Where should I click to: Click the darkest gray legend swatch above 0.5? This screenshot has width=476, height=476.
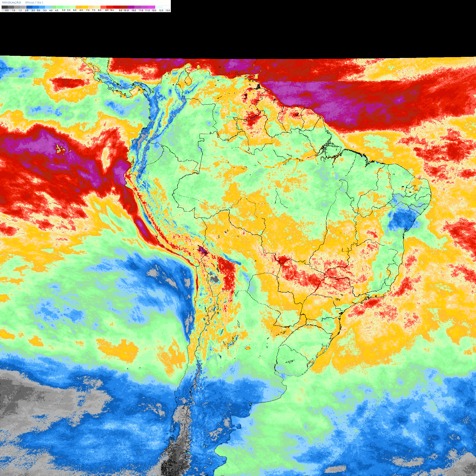pos(4,7)
